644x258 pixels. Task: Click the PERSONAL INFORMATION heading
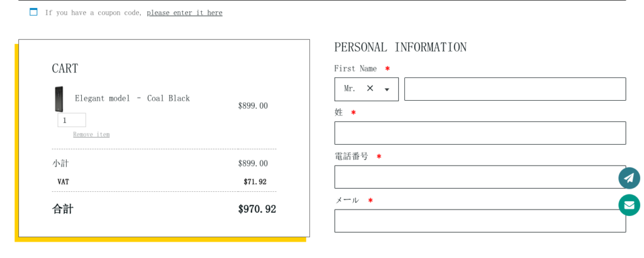[x=401, y=47]
